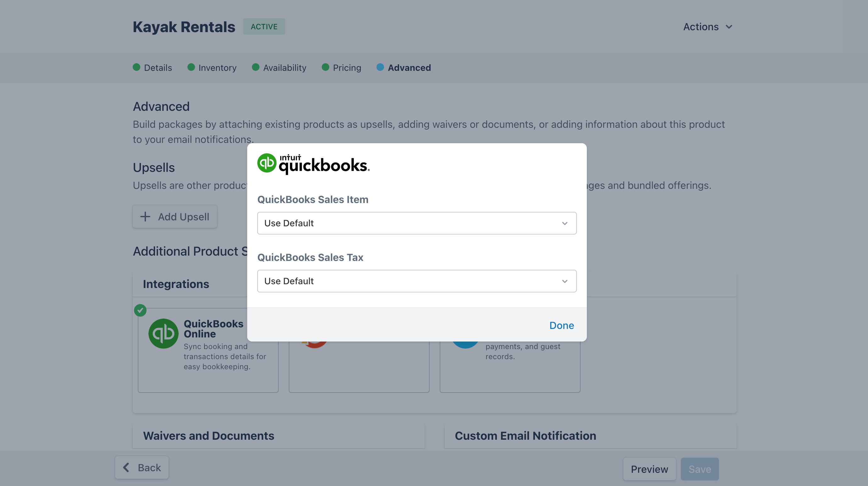Click the QuickBooks Sales Tax label
Screen dimensions: 868x486
310,257
